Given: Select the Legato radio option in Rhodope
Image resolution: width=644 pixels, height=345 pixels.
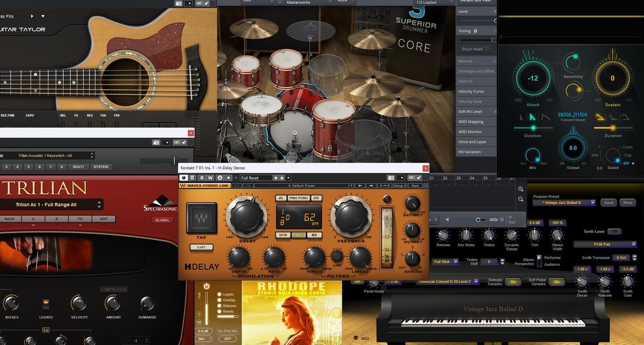Looking at the screenshot, I should (220, 294).
